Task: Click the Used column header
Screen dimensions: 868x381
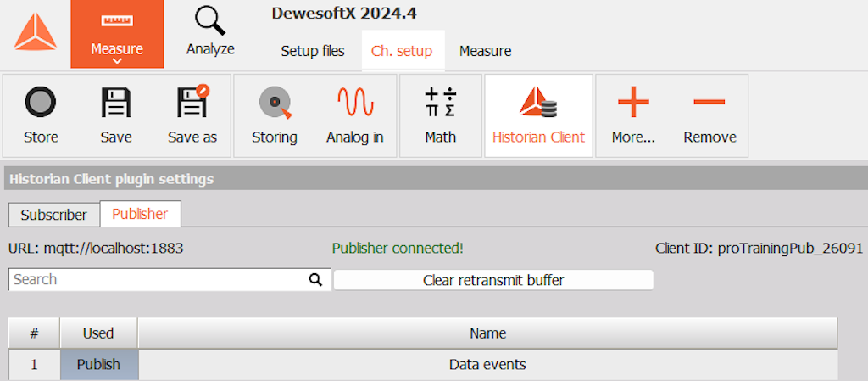Action: coord(98,333)
